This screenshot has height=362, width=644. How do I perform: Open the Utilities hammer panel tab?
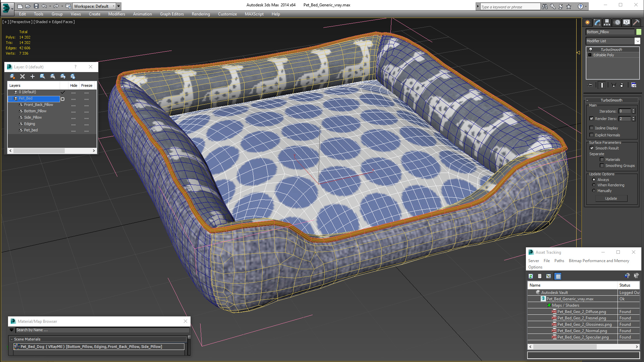(636, 22)
